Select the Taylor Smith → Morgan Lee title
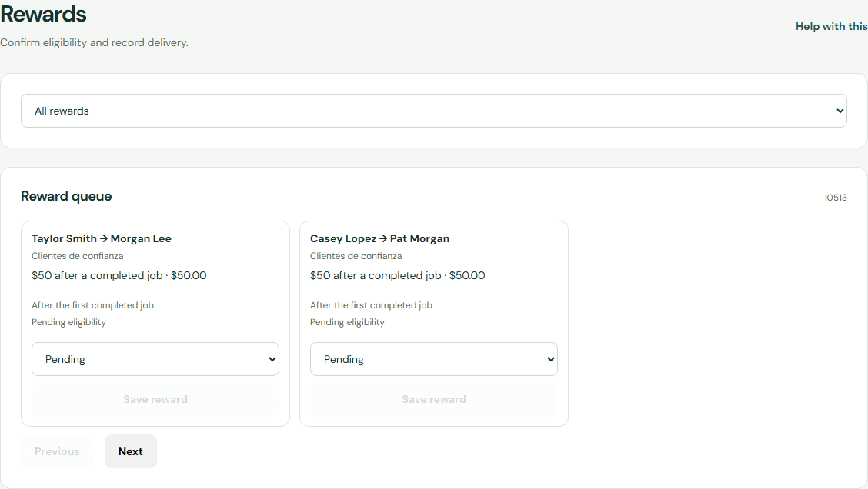Screen dimensions: 868x489 (102, 238)
